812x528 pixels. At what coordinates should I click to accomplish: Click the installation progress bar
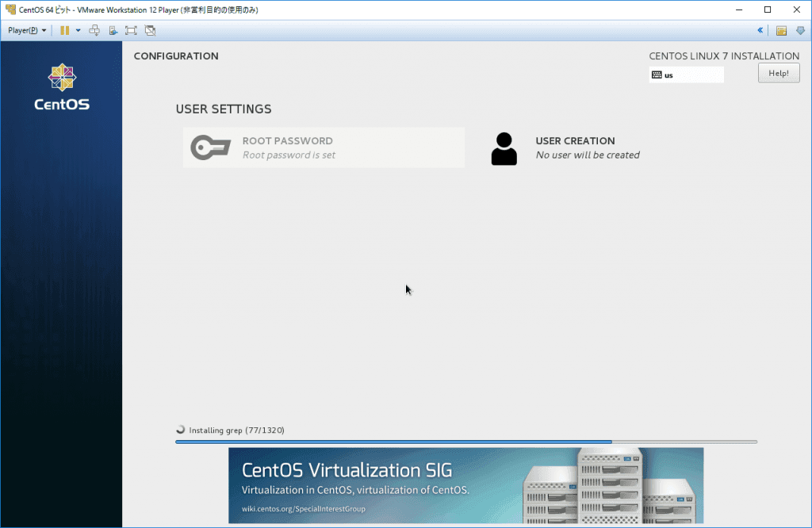click(466, 442)
